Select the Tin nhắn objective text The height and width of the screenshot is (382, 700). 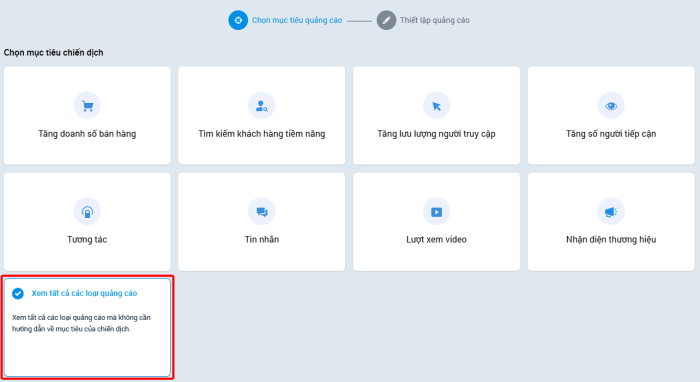click(262, 240)
